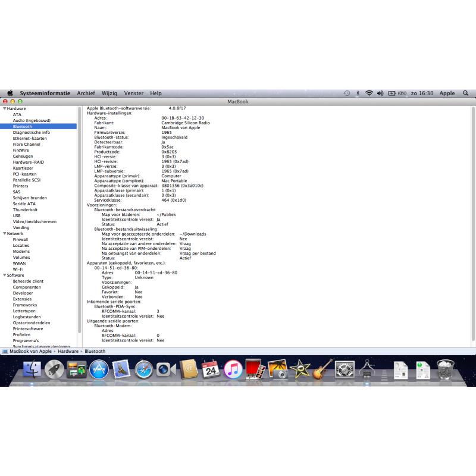
Task: Collapse the Netwerk section triangle
Action: [x=5, y=233]
